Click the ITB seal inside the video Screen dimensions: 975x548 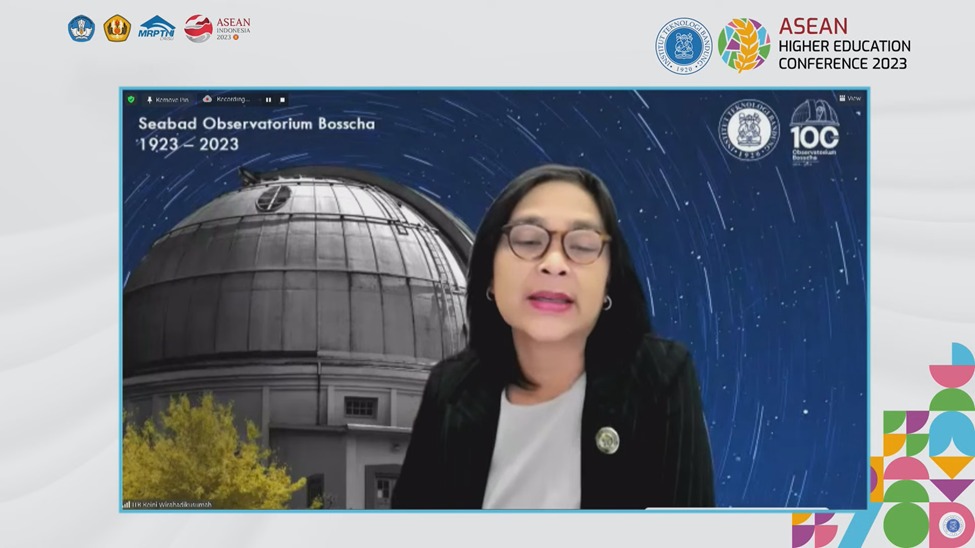748,131
